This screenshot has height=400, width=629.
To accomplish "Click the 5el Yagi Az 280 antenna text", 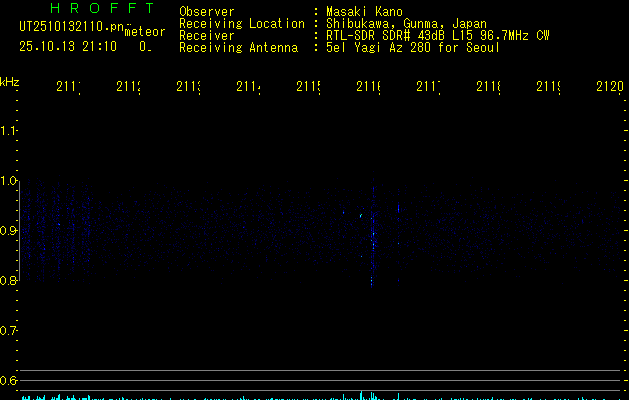I will pyautogui.click(x=413, y=48).
